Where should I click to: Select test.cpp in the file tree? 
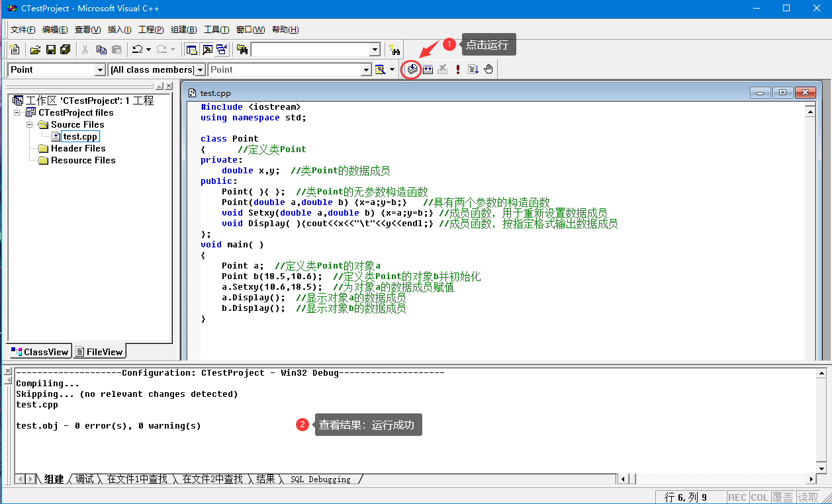81,136
